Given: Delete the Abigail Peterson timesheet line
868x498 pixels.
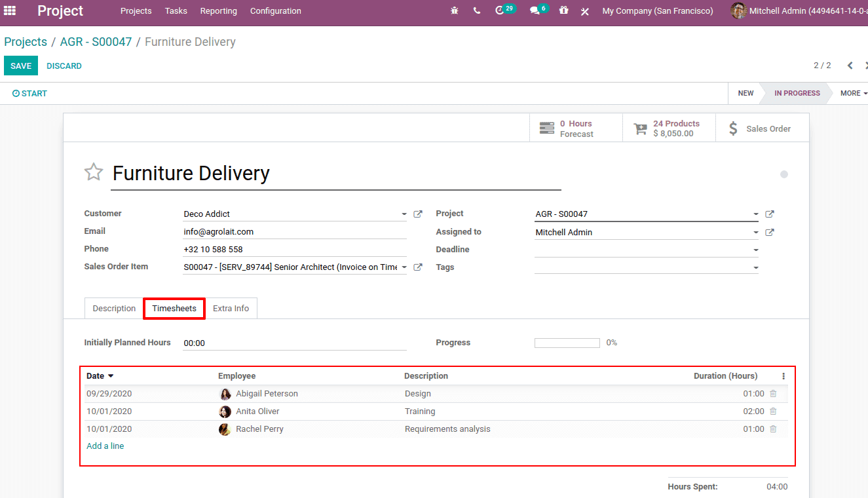Looking at the screenshot, I should click(x=773, y=394).
